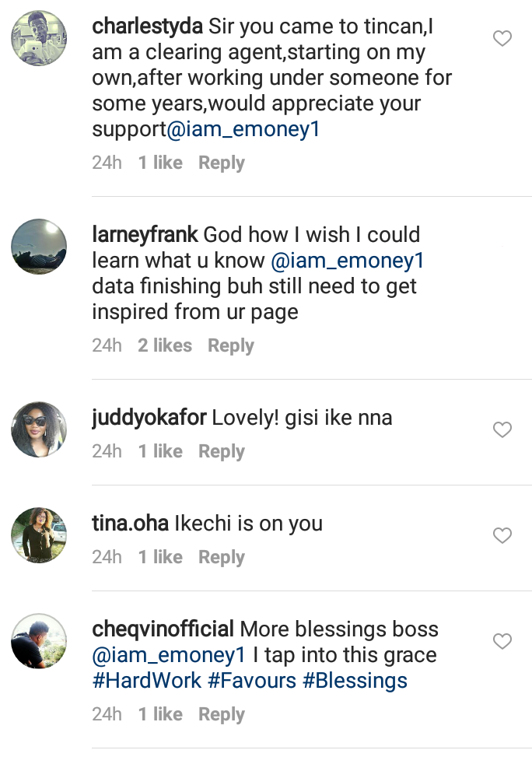The width and height of the screenshot is (532, 757).
Task: Open charlestyda's profile picture
Action: pos(39,39)
